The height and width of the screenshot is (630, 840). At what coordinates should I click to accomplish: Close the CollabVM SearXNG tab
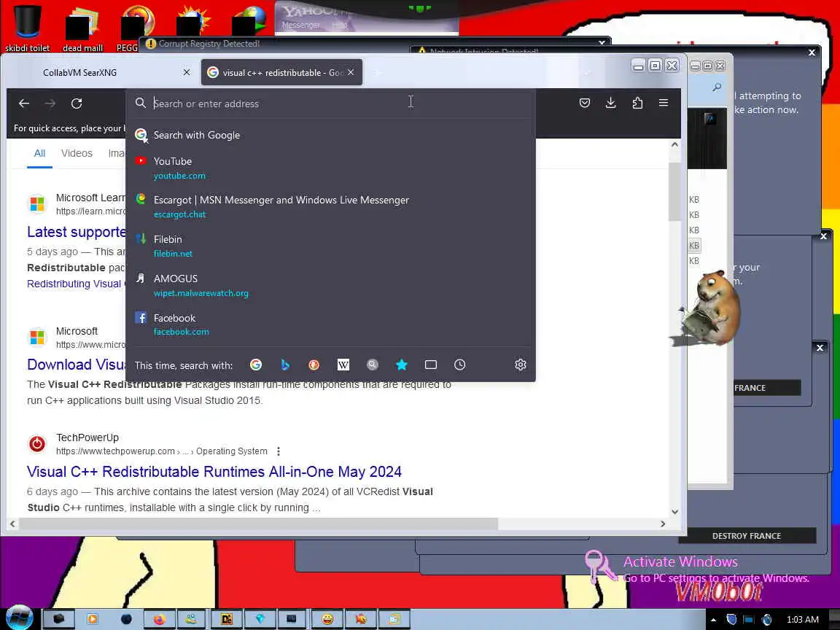coord(187,71)
